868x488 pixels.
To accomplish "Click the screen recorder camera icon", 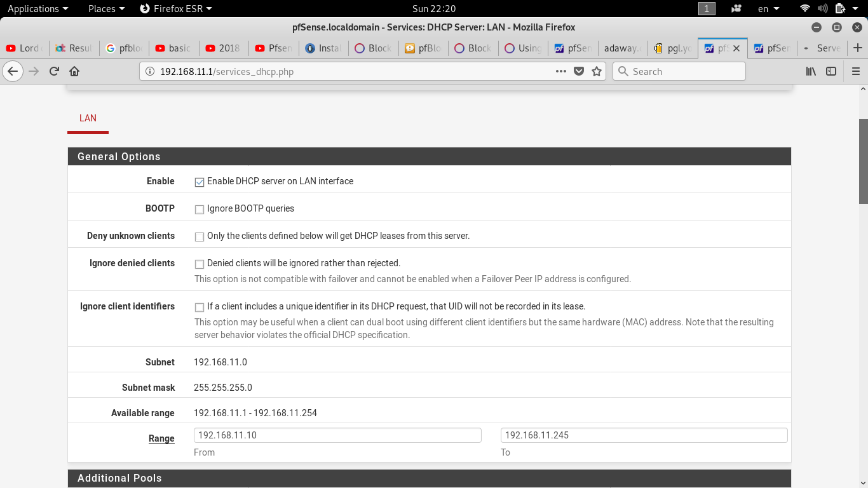I will tap(736, 8).
